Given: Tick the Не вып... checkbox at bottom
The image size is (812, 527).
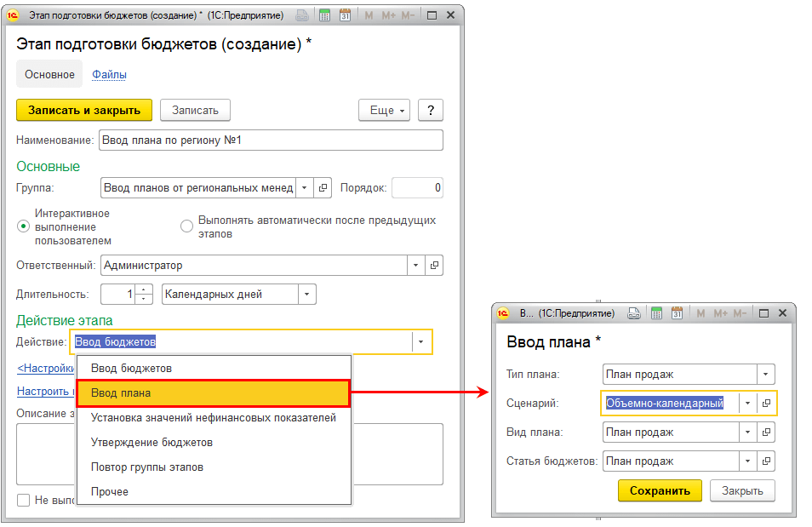Looking at the screenshot, I should tap(23, 500).
